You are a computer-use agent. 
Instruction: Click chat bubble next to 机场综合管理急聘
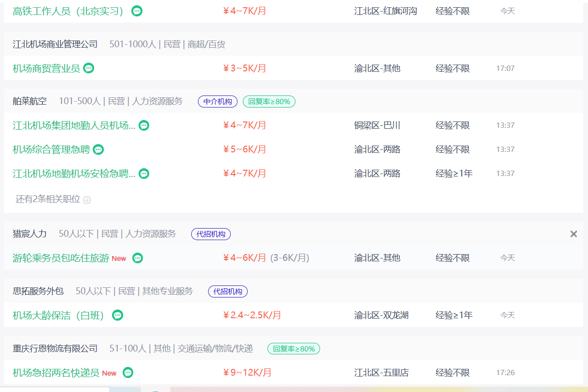point(98,149)
